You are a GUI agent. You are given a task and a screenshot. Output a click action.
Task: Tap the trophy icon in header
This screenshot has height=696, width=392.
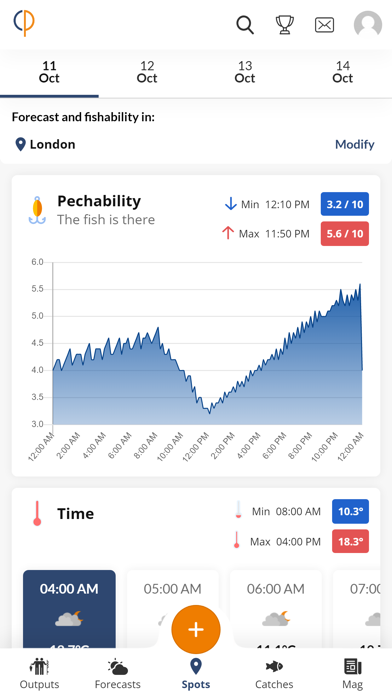point(285,25)
